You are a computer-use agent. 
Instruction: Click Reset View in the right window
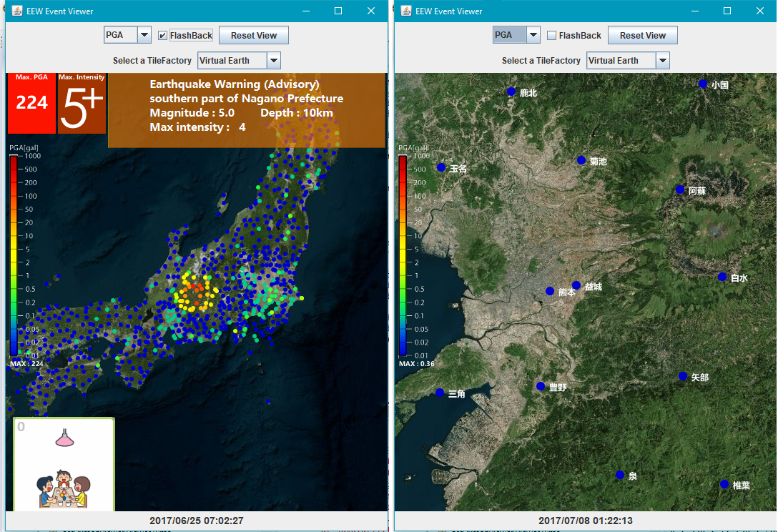pos(643,35)
